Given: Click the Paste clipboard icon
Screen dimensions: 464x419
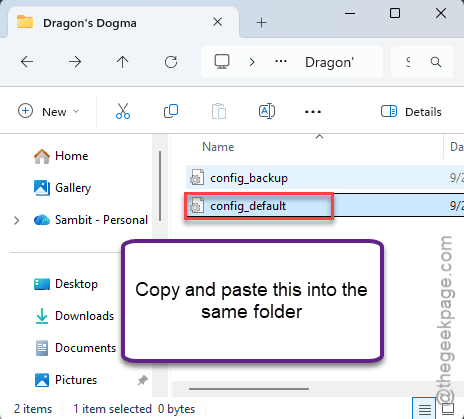Looking at the screenshot, I should pyautogui.click(x=219, y=111).
